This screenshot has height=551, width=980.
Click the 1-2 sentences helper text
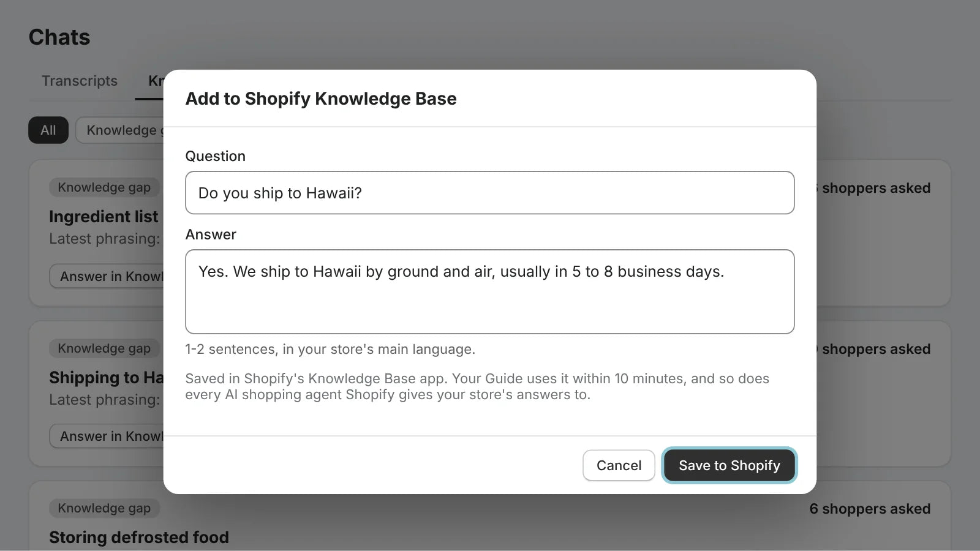click(330, 349)
